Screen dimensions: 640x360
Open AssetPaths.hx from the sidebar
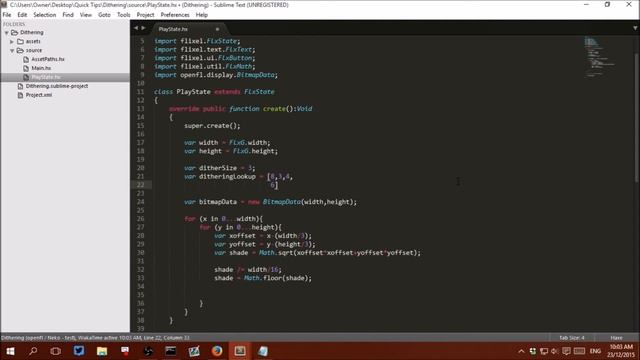click(x=48, y=59)
